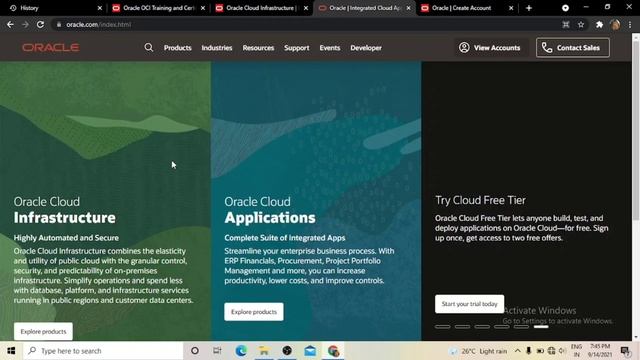
Task: Click the padlock site info icon
Action: point(59,24)
